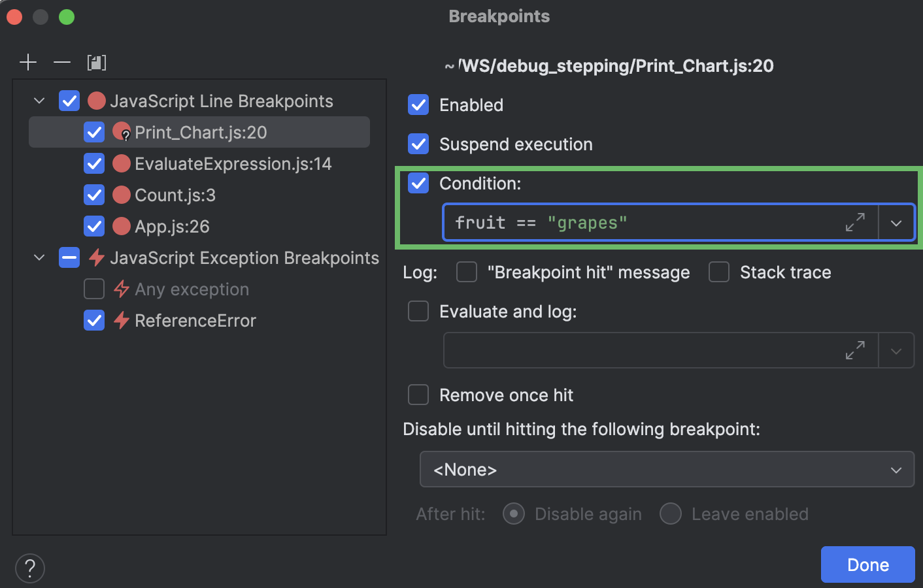
Task: Open help with the question mark icon
Action: [30, 568]
